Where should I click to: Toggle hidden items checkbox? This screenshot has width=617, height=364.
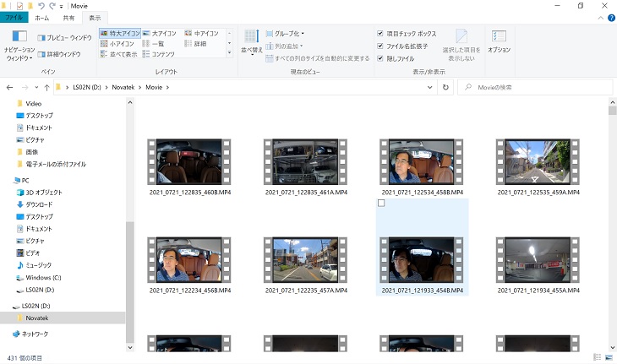[x=396, y=58]
